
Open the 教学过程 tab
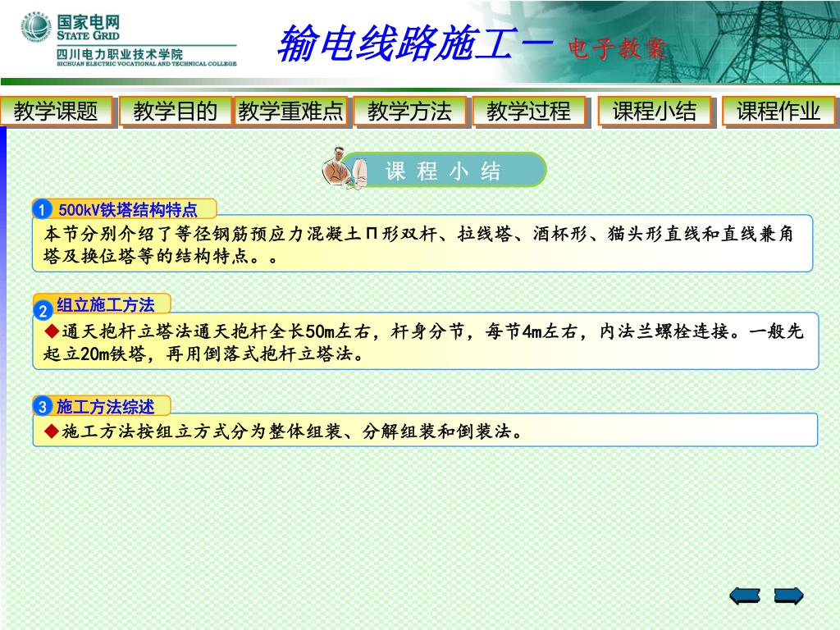coord(529,112)
